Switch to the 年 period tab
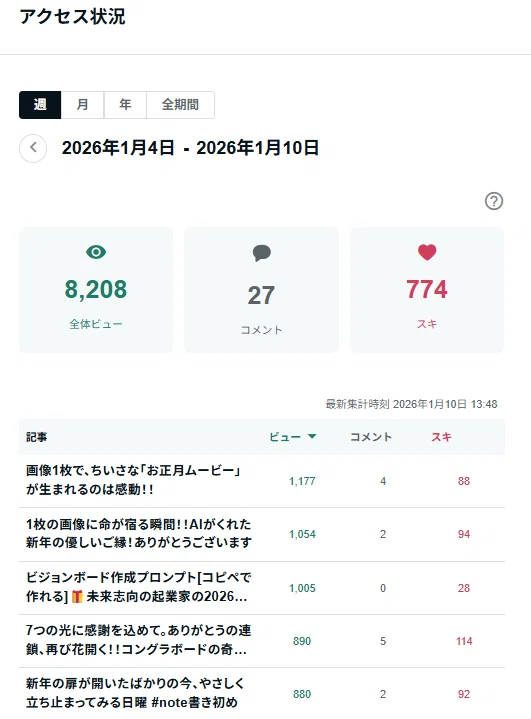Image resolution: width=531 pixels, height=719 pixels. [x=125, y=105]
